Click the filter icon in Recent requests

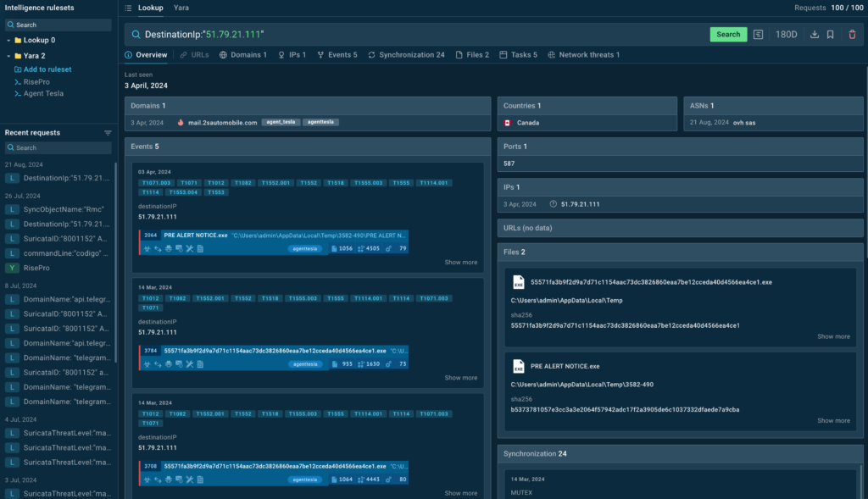(108, 133)
